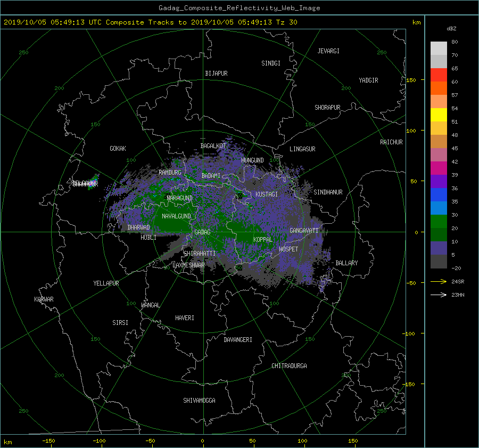Click the UTC Composite Tracks timestamp header

click(150, 22)
